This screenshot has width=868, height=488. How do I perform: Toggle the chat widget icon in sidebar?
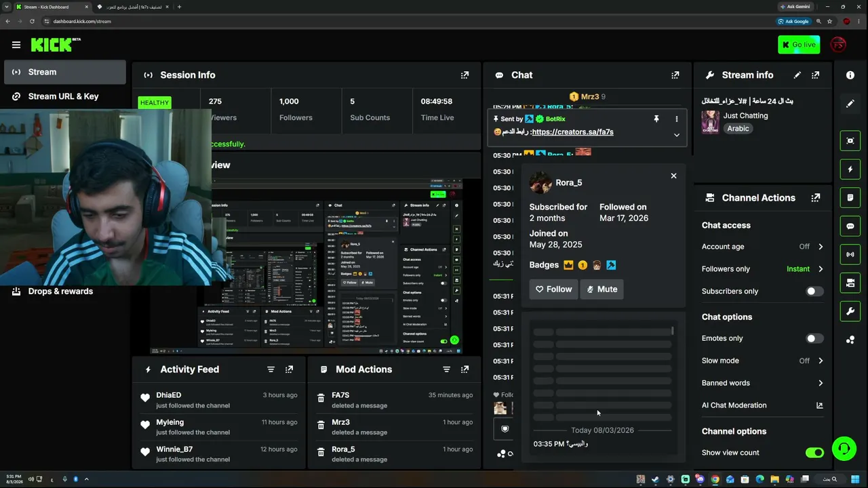tap(850, 226)
